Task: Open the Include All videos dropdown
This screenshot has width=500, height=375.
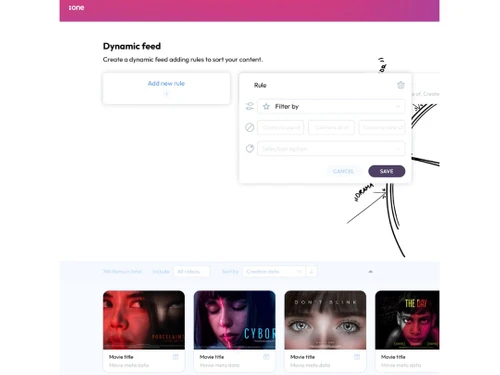Action: tap(192, 271)
